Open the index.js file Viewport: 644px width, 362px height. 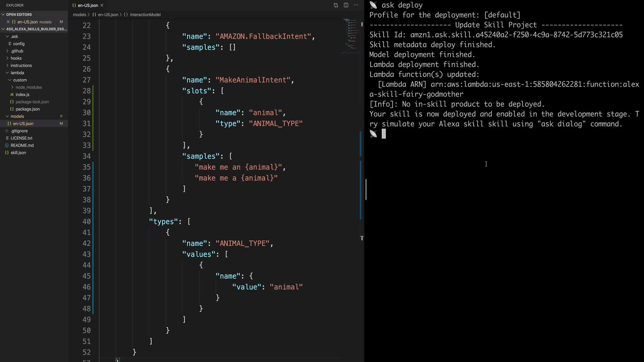point(22,95)
